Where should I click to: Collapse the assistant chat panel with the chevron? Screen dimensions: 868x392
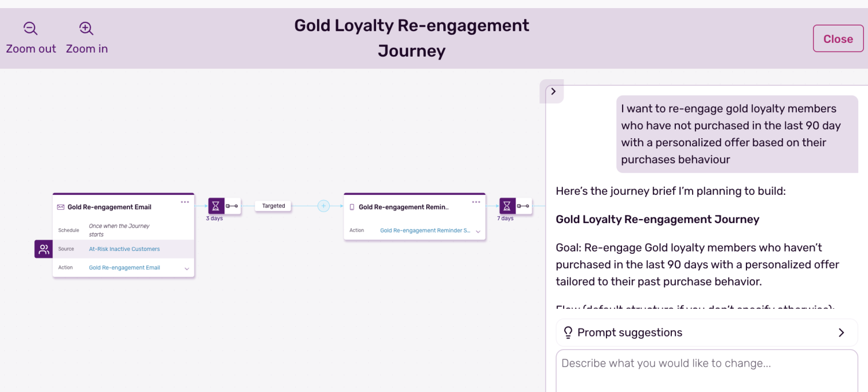[553, 91]
